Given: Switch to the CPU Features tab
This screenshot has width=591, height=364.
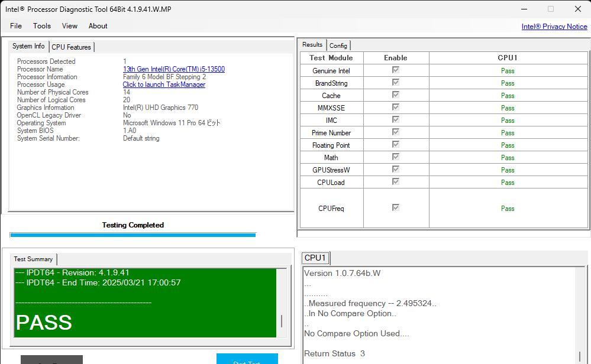Looking at the screenshot, I should pyautogui.click(x=71, y=47).
